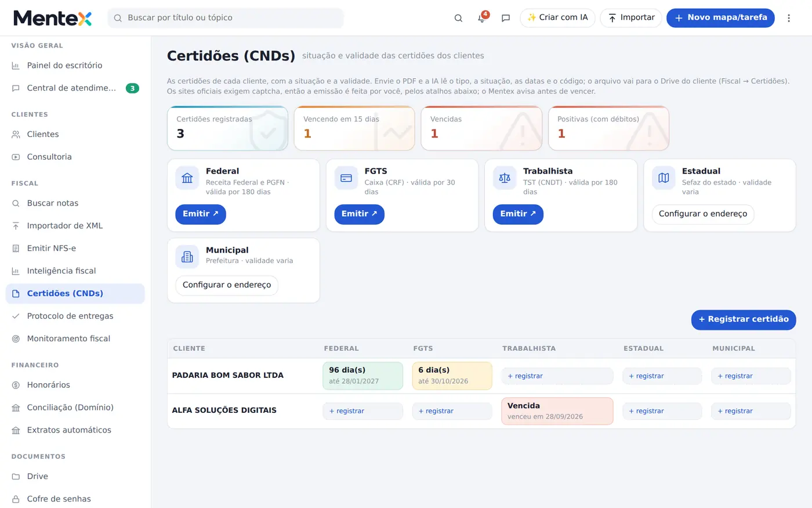This screenshot has width=812, height=508.
Task: Select Certidões (CNDs) in the sidebar
Action: point(75,294)
